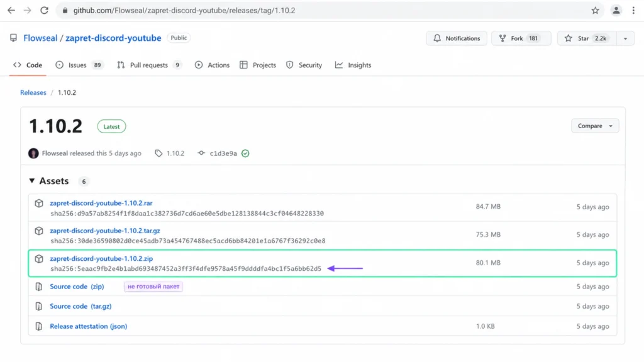This screenshot has height=362, width=644.
Task: Click the 1.0 KB size value
Action: coord(485,326)
